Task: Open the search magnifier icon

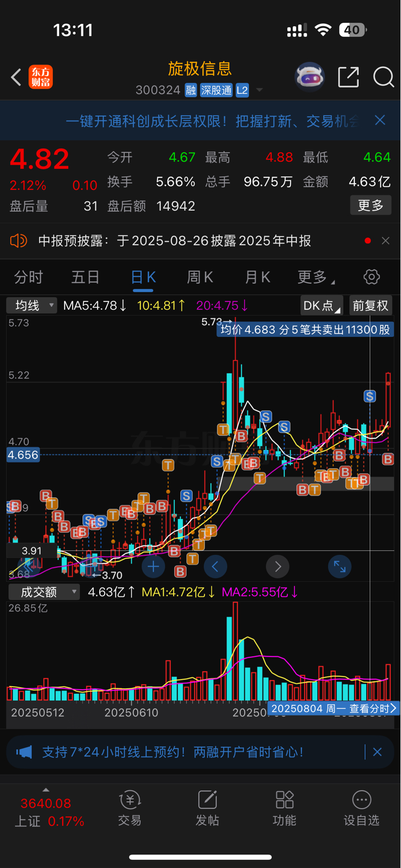Action: (383, 77)
